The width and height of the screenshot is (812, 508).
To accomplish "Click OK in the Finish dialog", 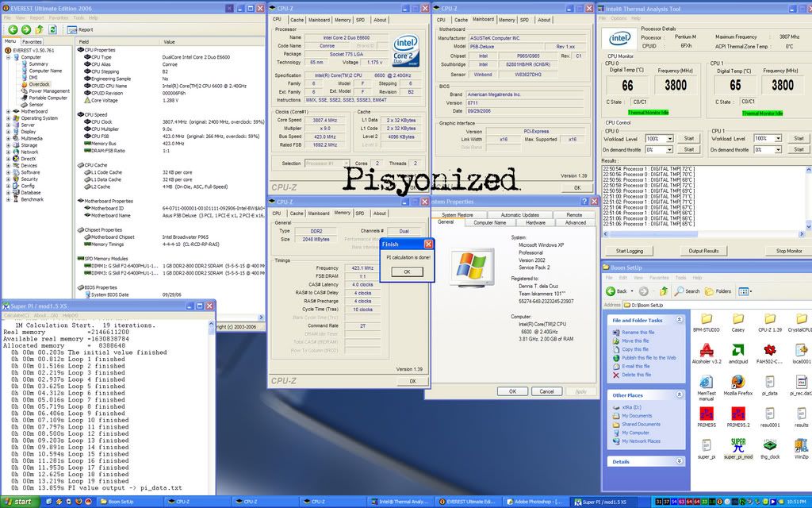I will pyautogui.click(x=407, y=271).
